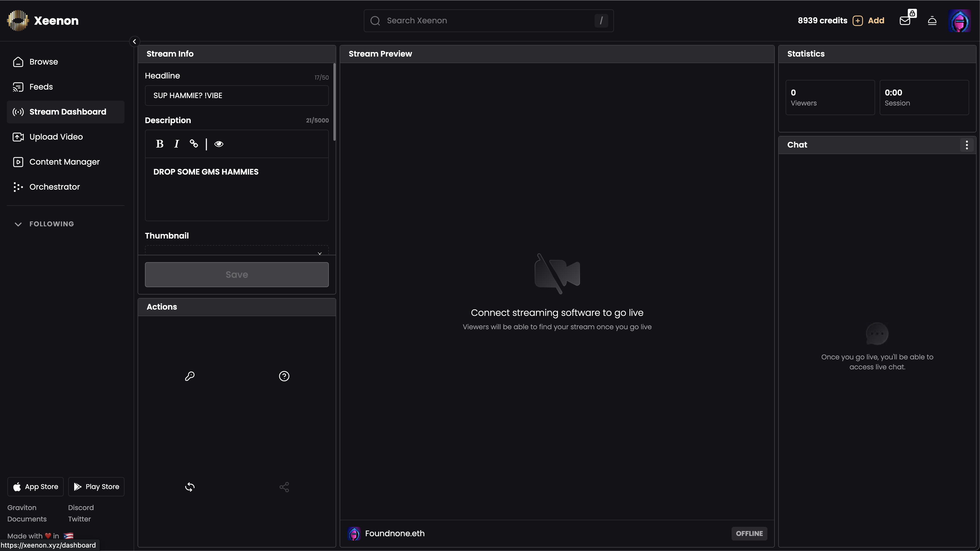Click the refresh arrows icon in Actions
Screen dimensions: 980x551
click(x=190, y=487)
